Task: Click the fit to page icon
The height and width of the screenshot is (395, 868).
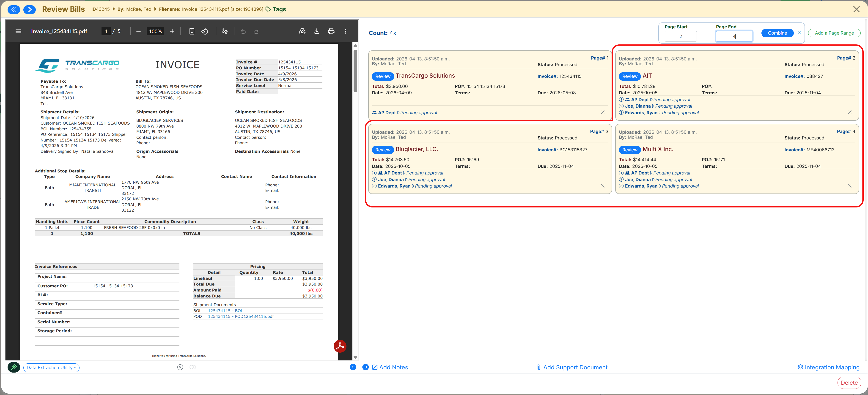Action: [x=192, y=31]
